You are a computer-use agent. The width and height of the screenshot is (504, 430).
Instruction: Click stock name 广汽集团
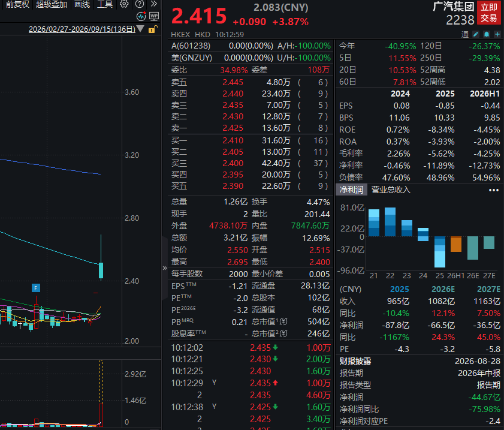tap(454, 7)
